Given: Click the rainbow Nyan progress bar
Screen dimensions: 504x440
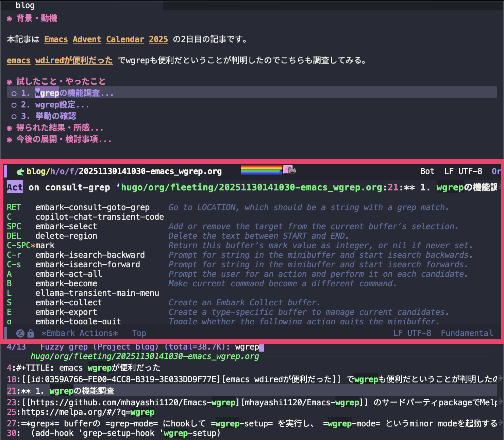Looking at the screenshot, I should pos(261,169).
